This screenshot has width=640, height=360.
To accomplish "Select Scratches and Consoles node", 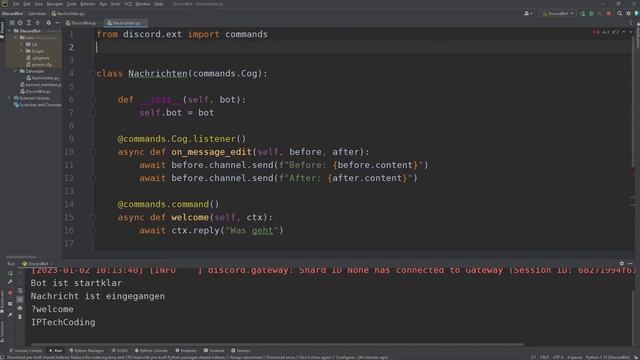I will 37,105.
